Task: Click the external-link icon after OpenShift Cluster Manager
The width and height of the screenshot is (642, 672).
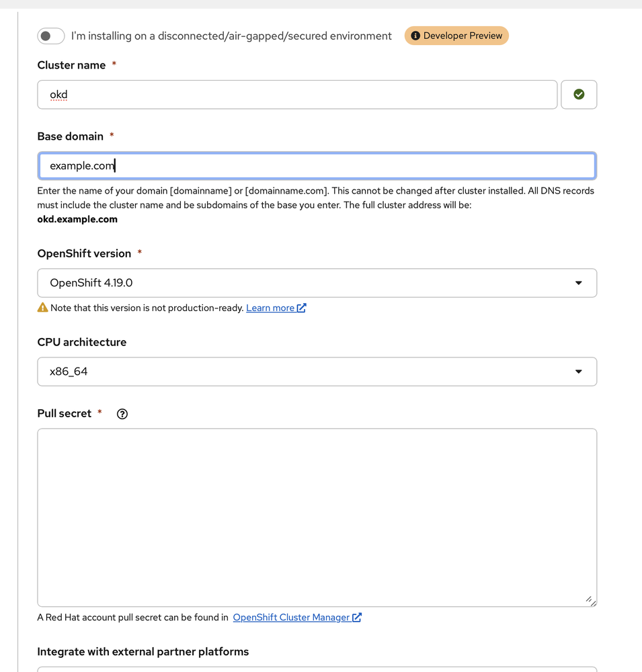Action: click(x=357, y=618)
